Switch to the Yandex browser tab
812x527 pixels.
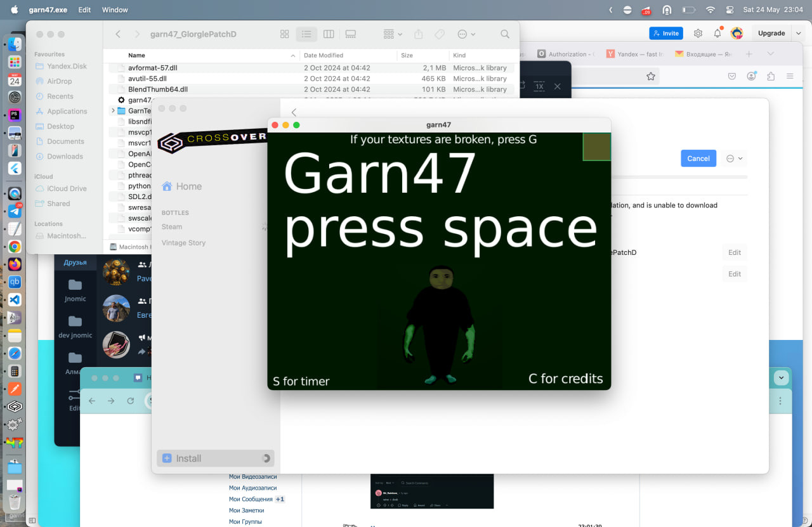634,55
